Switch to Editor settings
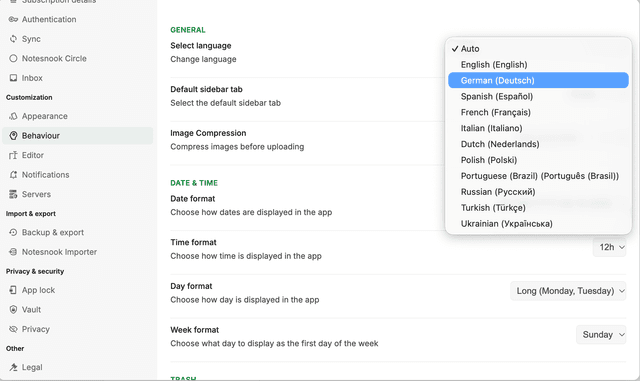The height and width of the screenshot is (381, 640). [78, 155]
